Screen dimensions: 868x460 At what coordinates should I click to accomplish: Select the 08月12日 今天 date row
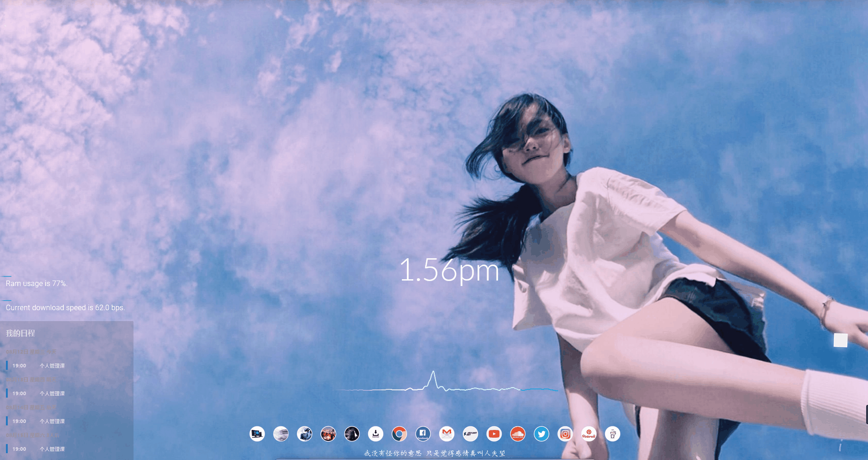click(31, 352)
